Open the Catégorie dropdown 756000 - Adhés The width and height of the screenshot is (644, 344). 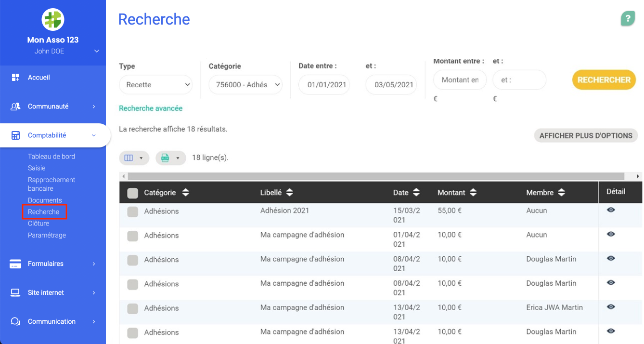(245, 85)
